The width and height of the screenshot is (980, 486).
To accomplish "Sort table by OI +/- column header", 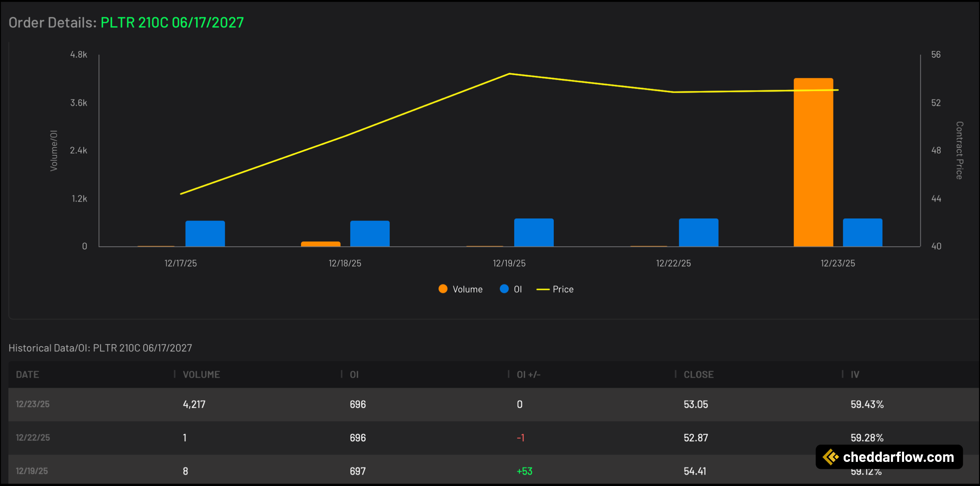I will pos(528,374).
